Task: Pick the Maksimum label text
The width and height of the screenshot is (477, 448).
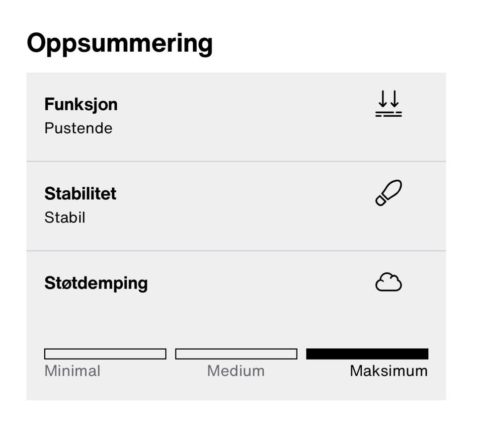Action: tap(389, 371)
